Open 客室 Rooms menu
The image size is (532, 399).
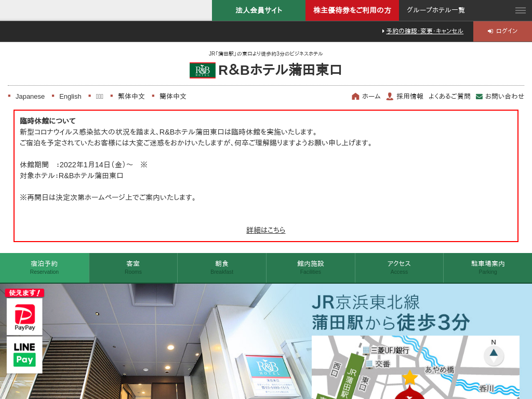click(133, 268)
